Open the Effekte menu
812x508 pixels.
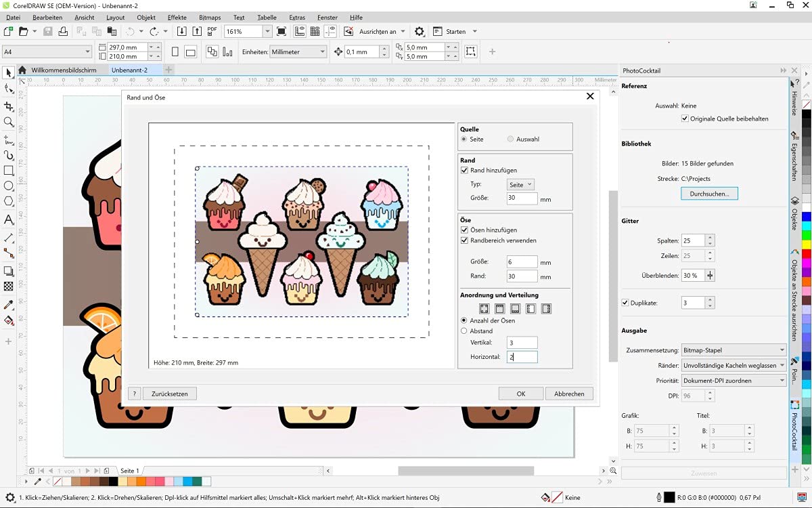pyautogui.click(x=177, y=17)
